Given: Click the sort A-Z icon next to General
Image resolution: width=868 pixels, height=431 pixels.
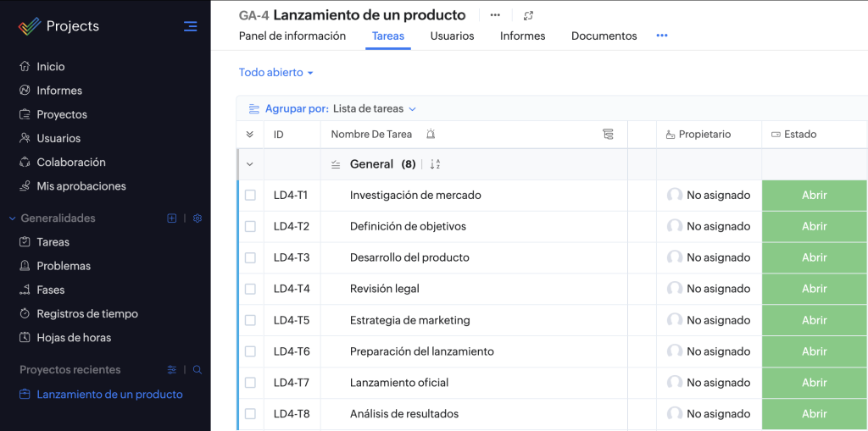Looking at the screenshot, I should [435, 164].
